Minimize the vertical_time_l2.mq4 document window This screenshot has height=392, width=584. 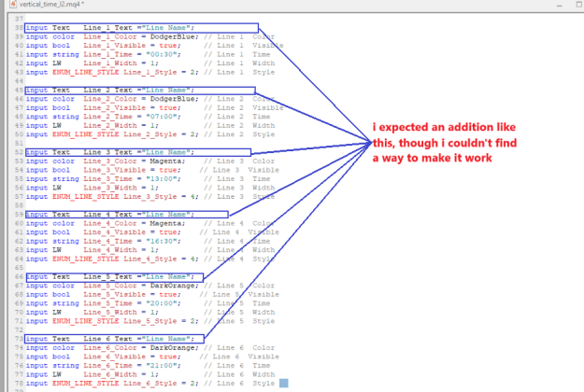(559, 5)
